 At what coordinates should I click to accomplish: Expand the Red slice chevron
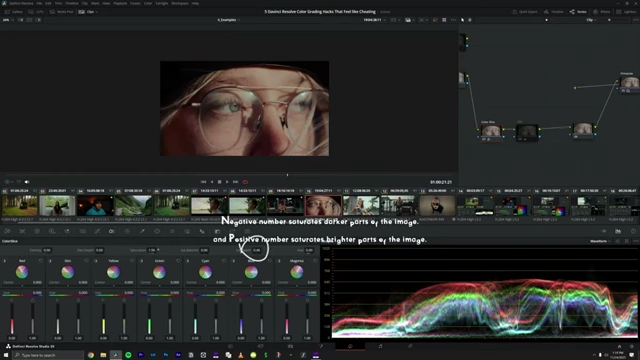pyautogui.click(x=4, y=261)
